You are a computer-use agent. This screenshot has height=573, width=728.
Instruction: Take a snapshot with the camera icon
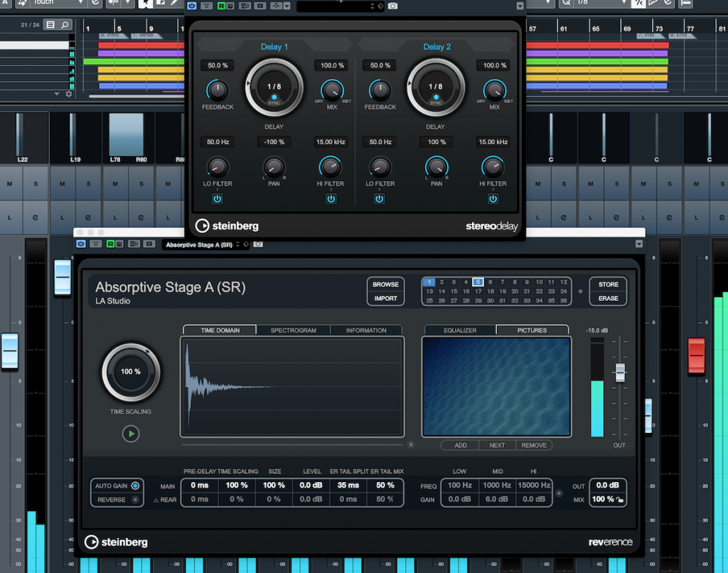[x=393, y=6]
